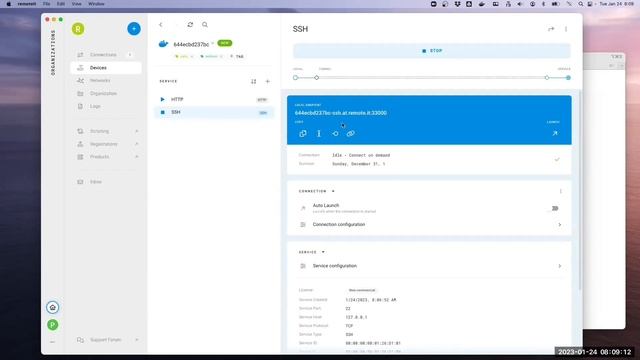Screen dimensions: 640x360
Task: Click the sort services icon in the Service header
Action: point(253,81)
